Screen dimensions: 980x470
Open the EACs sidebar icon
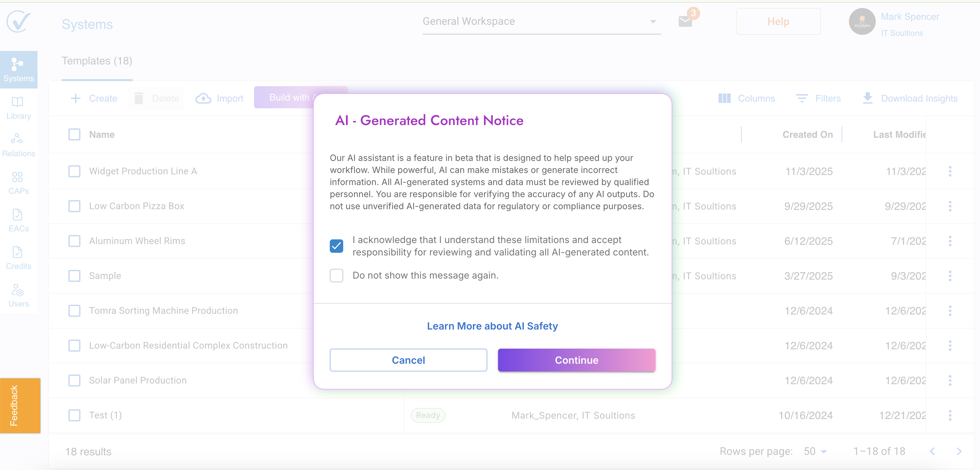(x=18, y=220)
